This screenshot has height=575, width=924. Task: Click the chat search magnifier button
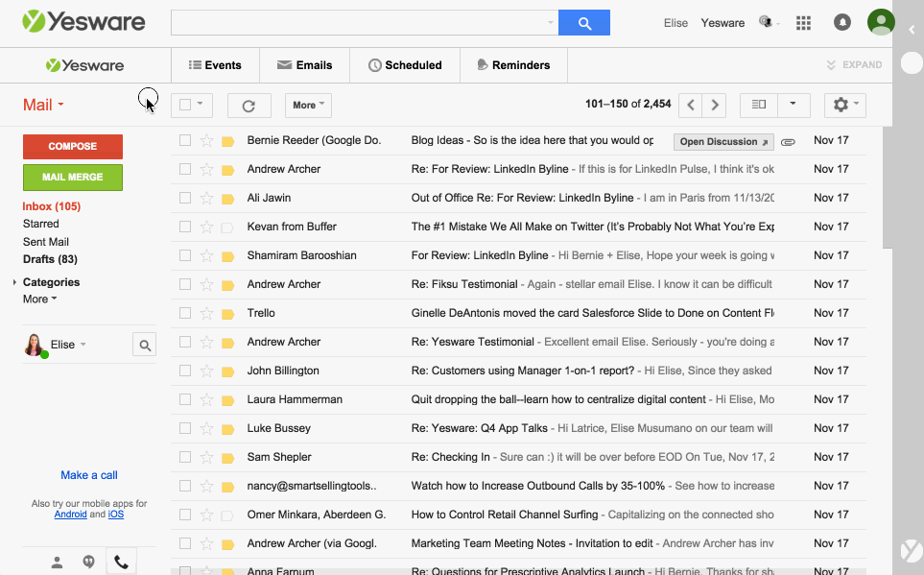pos(144,345)
